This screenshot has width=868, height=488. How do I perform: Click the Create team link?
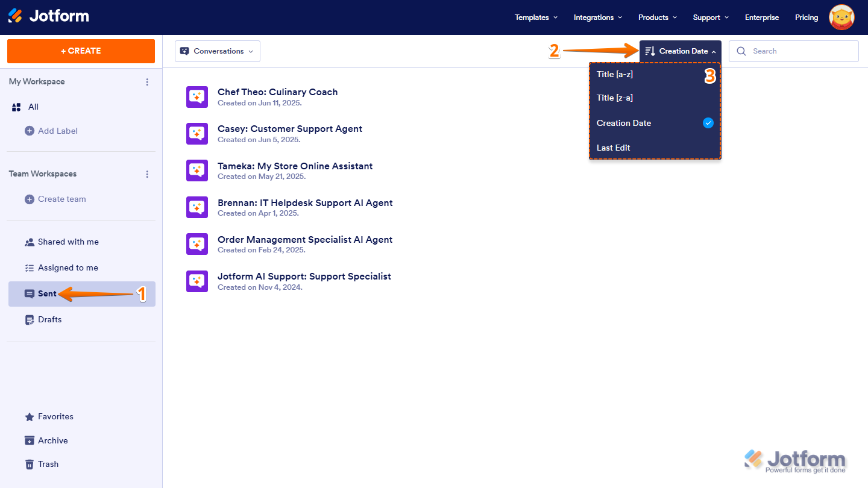[x=62, y=199]
